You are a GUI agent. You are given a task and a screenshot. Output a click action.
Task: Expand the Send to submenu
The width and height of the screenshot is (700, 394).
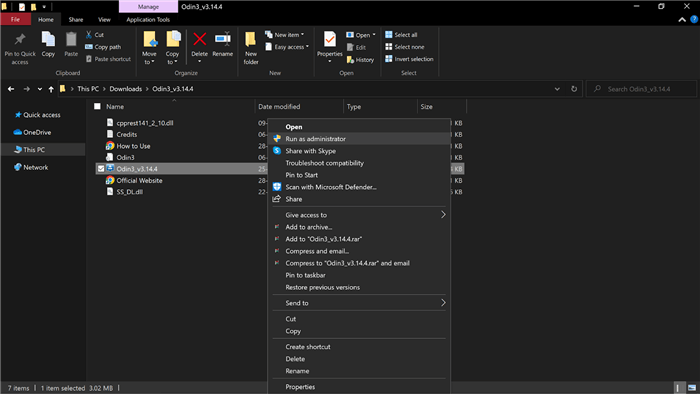pyautogui.click(x=359, y=303)
